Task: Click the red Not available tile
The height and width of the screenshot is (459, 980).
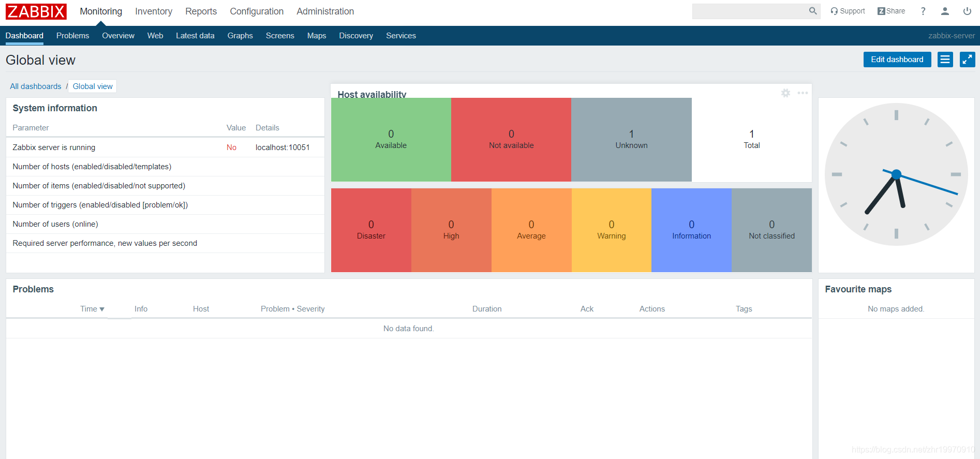Action: [x=511, y=140]
